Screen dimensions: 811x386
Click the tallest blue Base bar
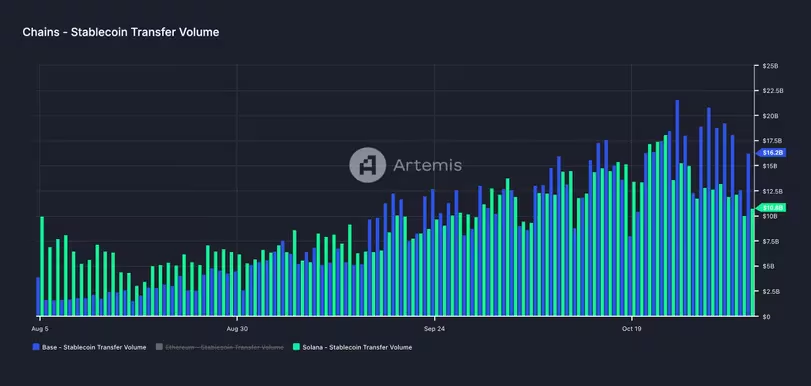pos(677,208)
